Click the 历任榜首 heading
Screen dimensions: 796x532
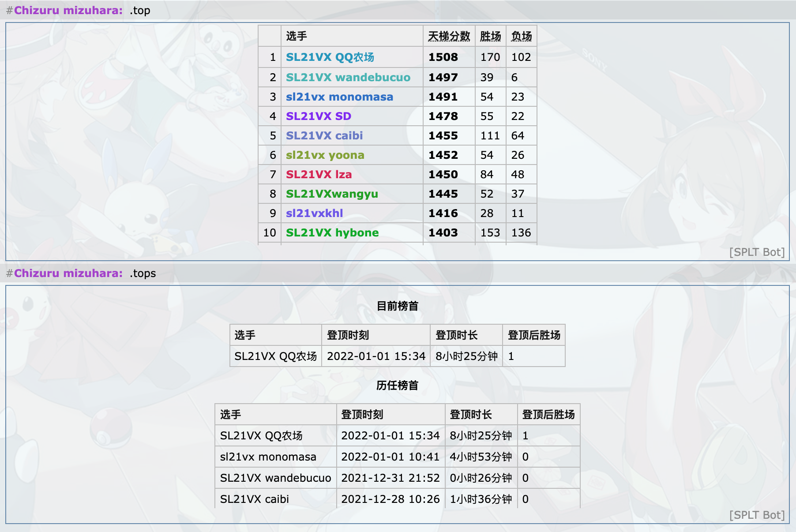coord(397,386)
